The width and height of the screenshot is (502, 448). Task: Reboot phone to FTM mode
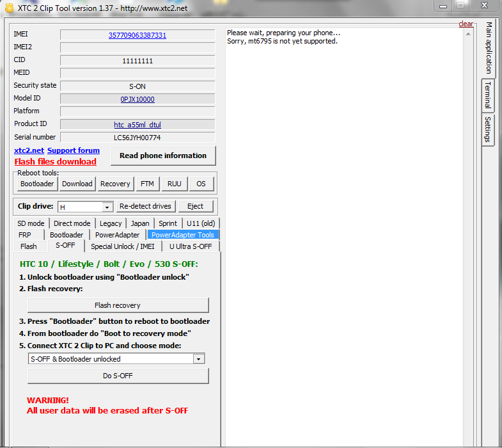pos(147,184)
